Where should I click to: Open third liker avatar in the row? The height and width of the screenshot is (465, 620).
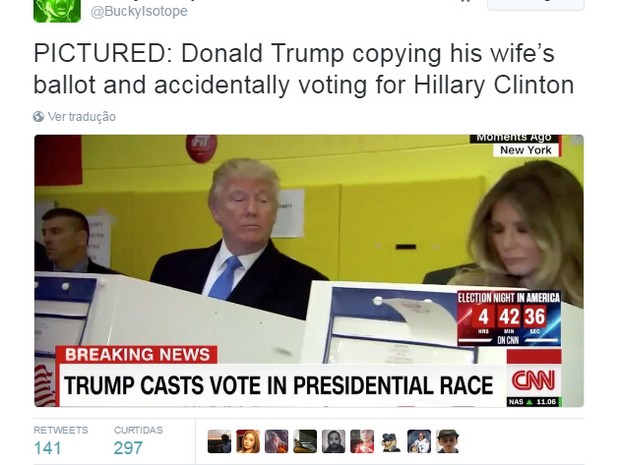276,441
